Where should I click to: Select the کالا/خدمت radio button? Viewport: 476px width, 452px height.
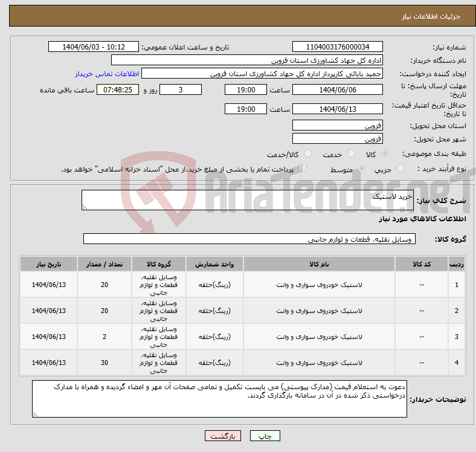(x=308, y=153)
